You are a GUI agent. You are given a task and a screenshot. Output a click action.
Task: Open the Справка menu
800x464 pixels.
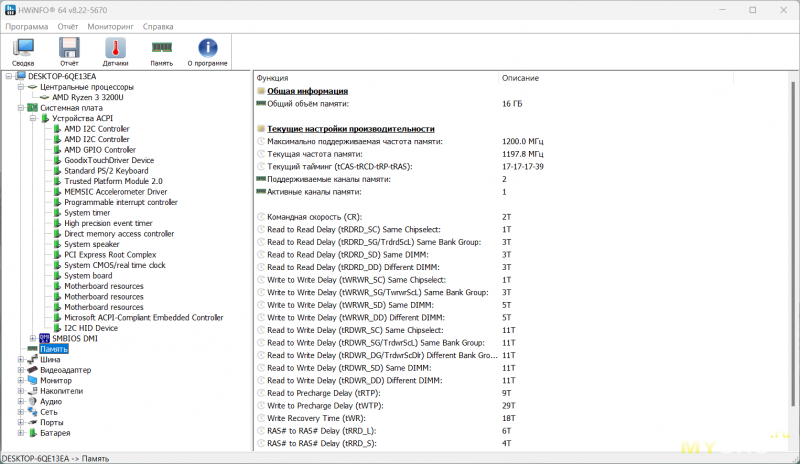pyautogui.click(x=158, y=27)
